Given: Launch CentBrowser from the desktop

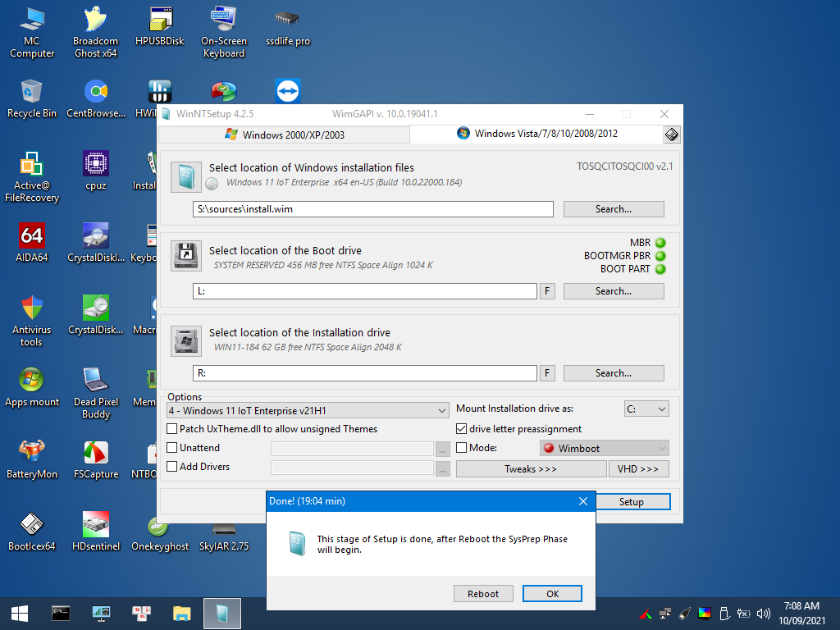Looking at the screenshot, I should point(96,98).
